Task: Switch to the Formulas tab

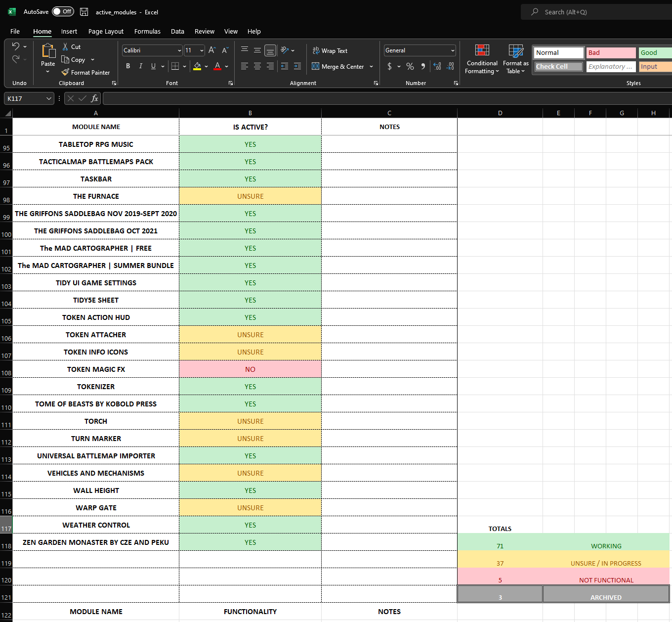Action: (x=147, y=31)
